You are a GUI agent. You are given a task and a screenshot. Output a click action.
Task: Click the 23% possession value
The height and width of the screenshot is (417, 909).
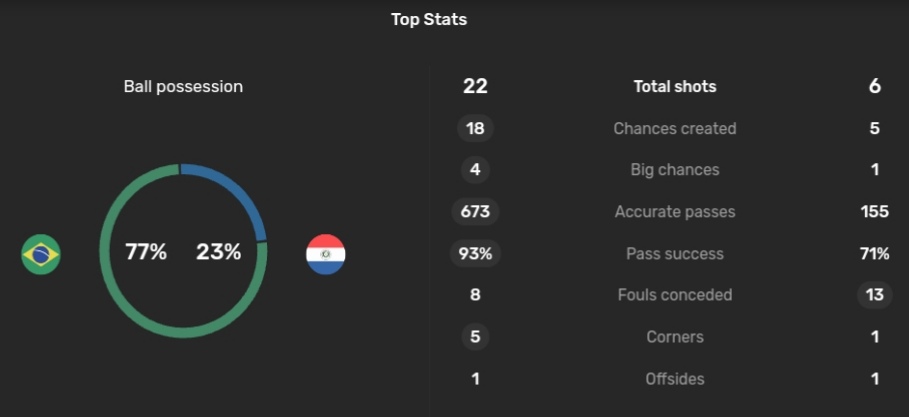click(219, 252)
